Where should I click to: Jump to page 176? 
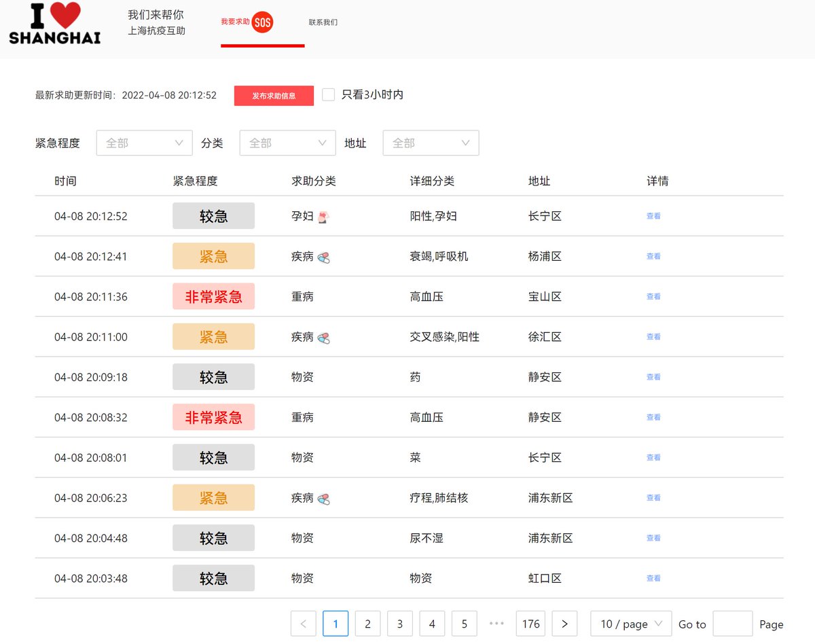pyautogui.click(x=531, y=624)
